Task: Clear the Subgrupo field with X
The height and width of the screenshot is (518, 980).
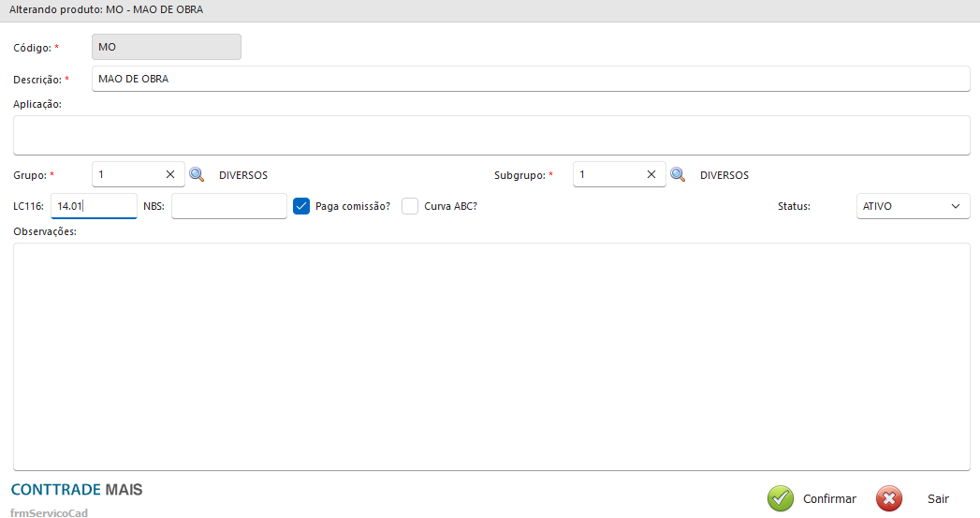Action: point(651,174)
